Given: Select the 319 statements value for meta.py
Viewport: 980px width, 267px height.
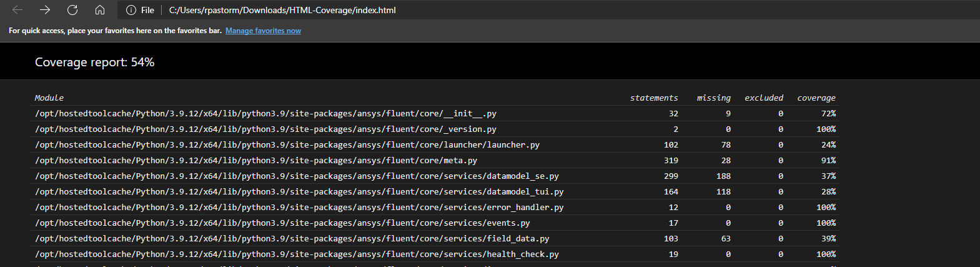Looking at the screenshot, I should click(x=671, y=160).
